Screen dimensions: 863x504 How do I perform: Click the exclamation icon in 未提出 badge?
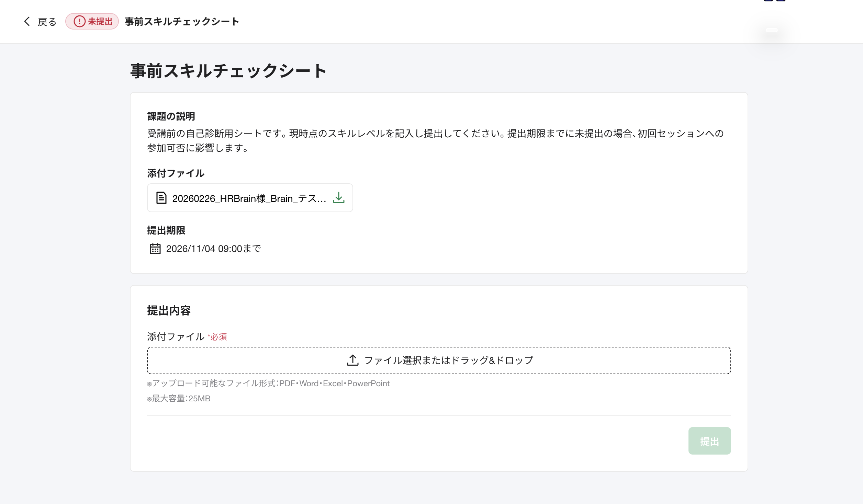(79, 21)
